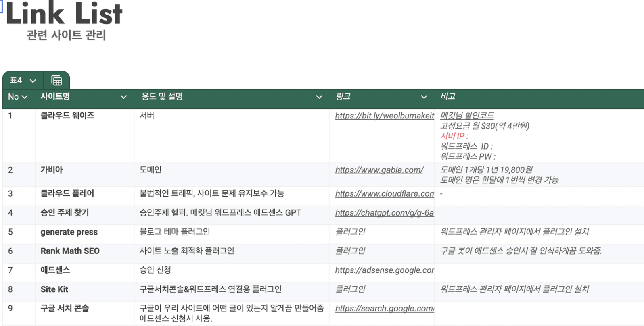Click the 고정요금 월 $30 note line
644x326 pixels.
pos(485,126)
